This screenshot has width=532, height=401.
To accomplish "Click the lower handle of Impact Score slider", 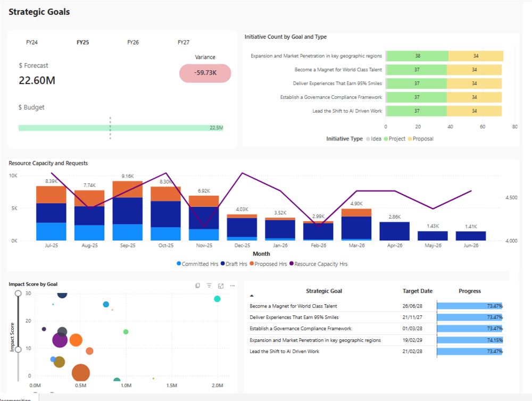I will tap(18, 349).
